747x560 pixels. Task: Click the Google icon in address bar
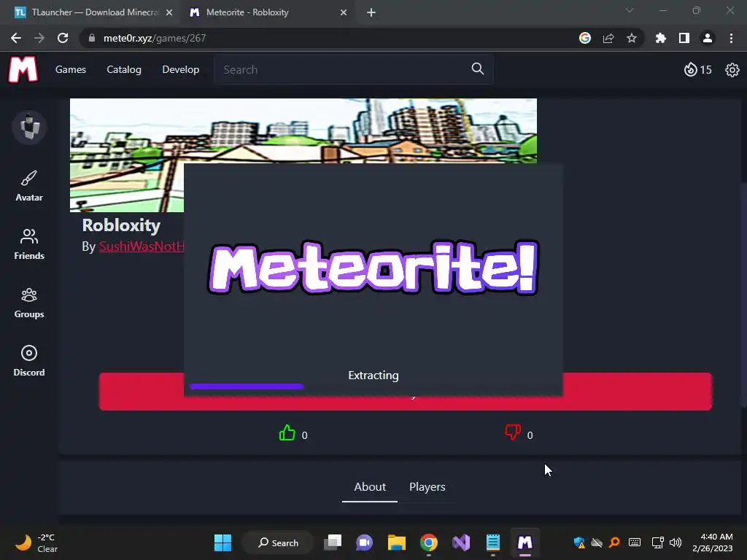pyautogui.click(x=584, y=38)
